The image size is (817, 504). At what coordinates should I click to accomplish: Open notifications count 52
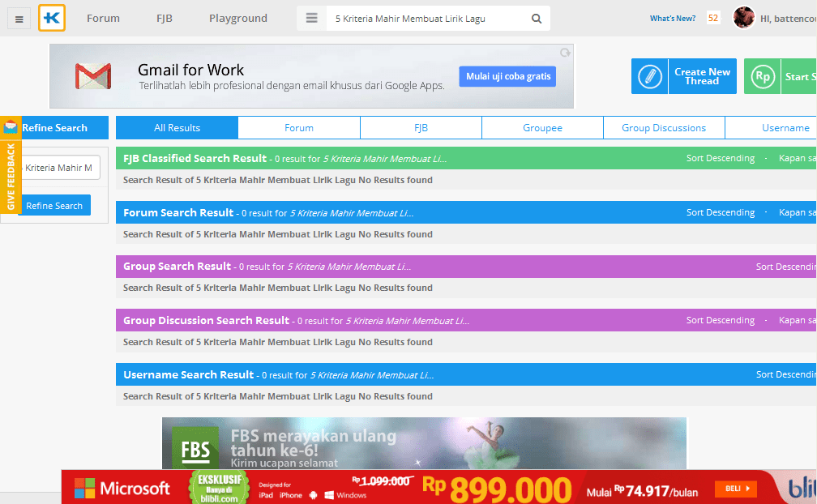point(712,18)
